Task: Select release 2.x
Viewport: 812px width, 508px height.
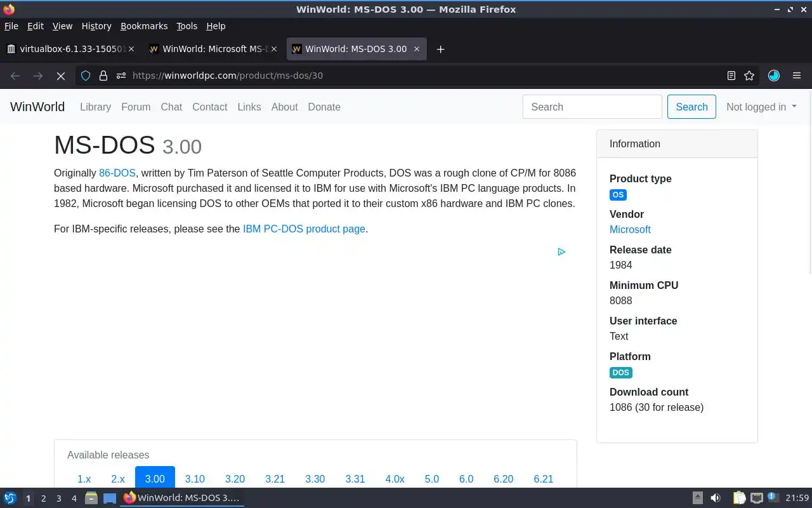Action: (118, 479)
